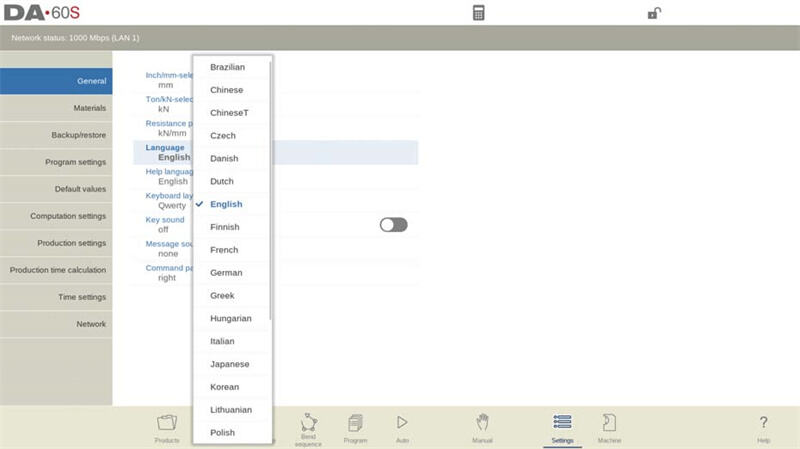Image resolution: width=800 pixels, height=449 pixels.
Task: Open the calculator icon in header
Action: point(479,13)
